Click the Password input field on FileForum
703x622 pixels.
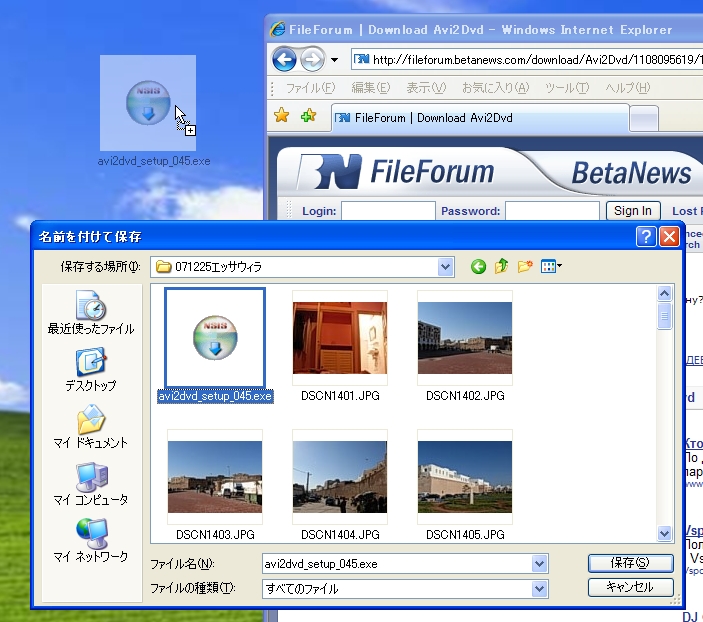point(552,210)
